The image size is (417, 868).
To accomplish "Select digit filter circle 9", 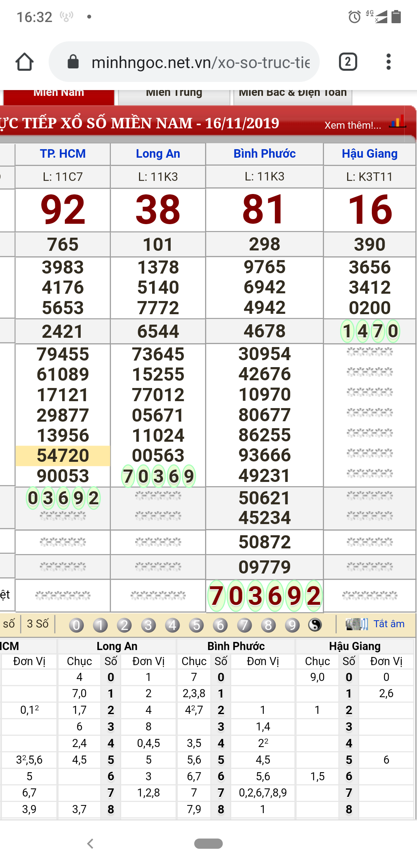I will click(x=292, y=625).
